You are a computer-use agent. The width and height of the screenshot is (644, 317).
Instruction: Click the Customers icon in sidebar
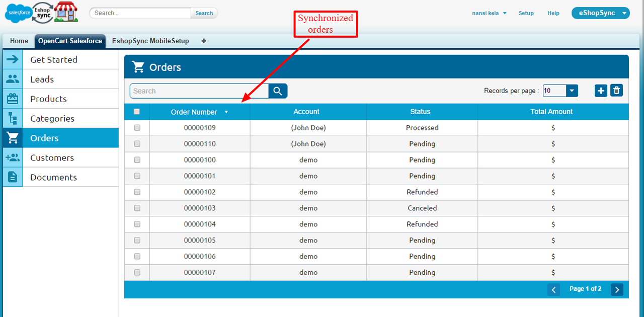(x=13, y=157)
